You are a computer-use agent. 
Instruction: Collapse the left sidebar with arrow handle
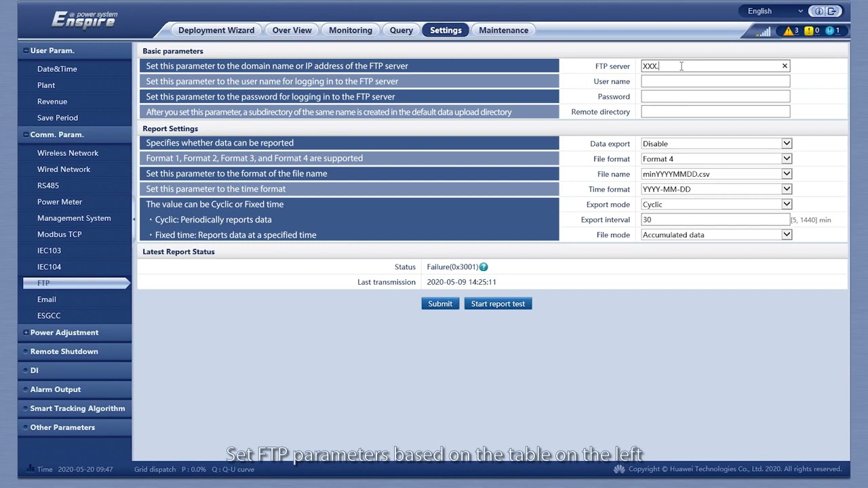pyautogui.click(x=134, y=220)
